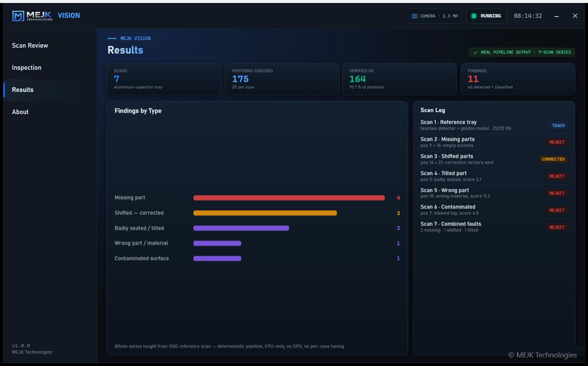Click the Wrong part / material label
The width and height of the screenshot is (588, 366).
point(141,243)
